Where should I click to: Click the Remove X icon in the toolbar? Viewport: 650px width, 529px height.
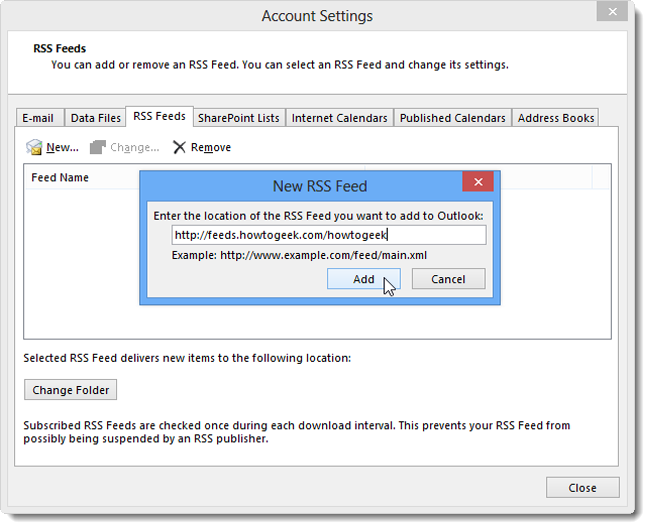[x=179, y=147]
